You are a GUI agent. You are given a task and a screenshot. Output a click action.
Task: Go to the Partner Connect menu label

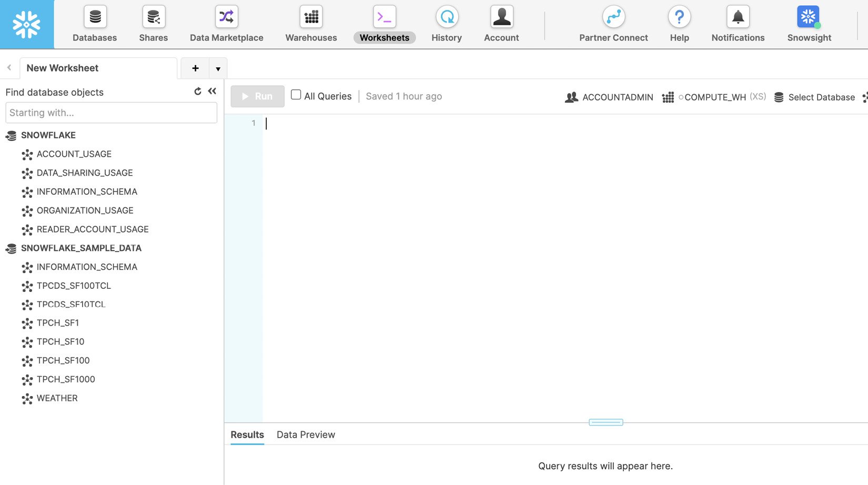click(613, 38)
